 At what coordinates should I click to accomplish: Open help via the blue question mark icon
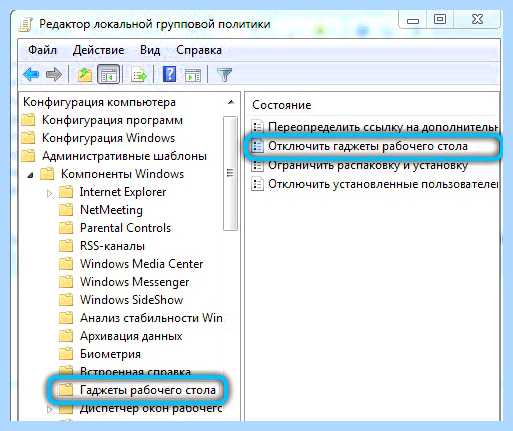[169, 74]
